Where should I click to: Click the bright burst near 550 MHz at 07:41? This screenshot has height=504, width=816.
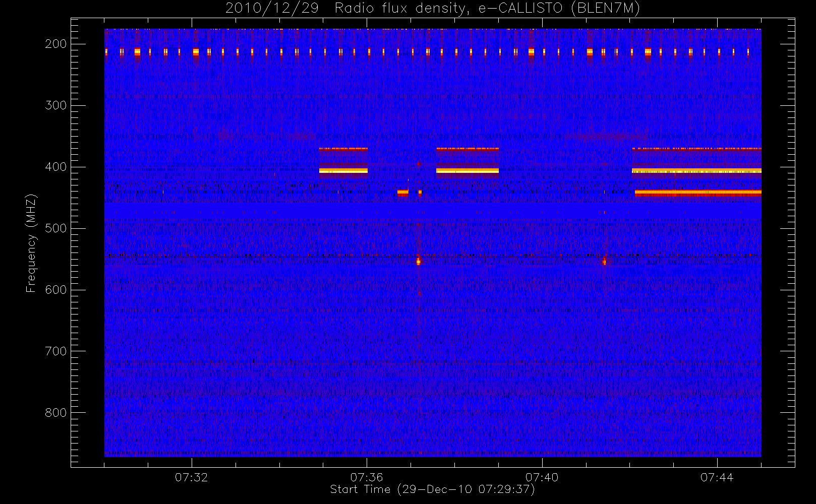pos(604,261)
